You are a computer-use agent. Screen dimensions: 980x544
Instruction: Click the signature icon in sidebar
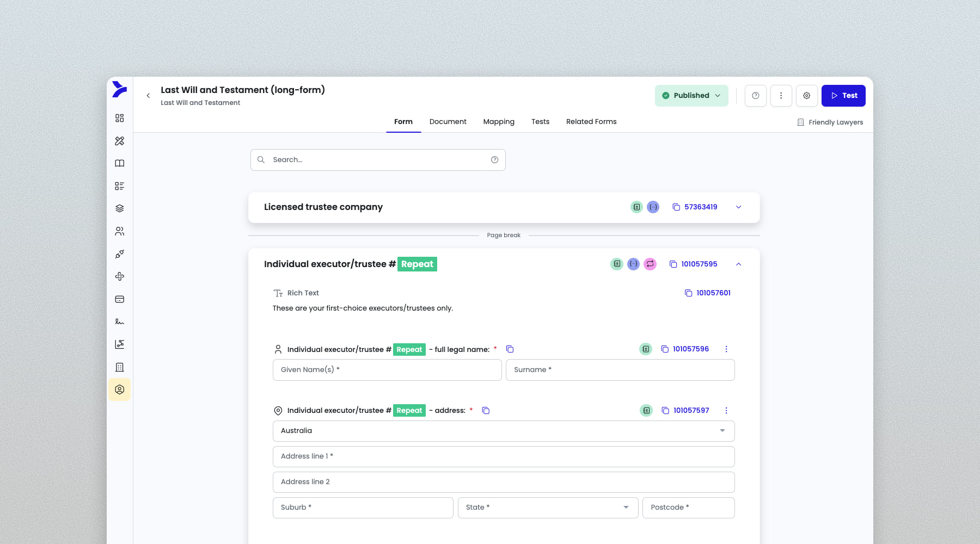[x=120, y=322]
